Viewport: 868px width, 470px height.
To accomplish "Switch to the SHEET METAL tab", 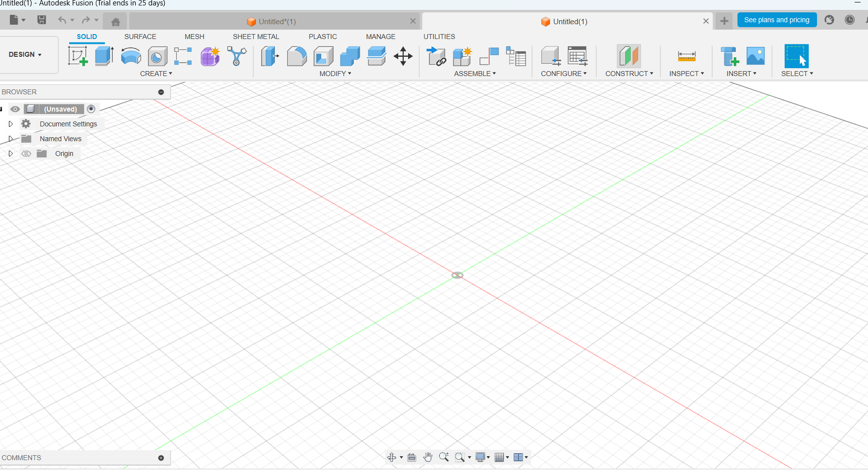I will click(256, 37).
